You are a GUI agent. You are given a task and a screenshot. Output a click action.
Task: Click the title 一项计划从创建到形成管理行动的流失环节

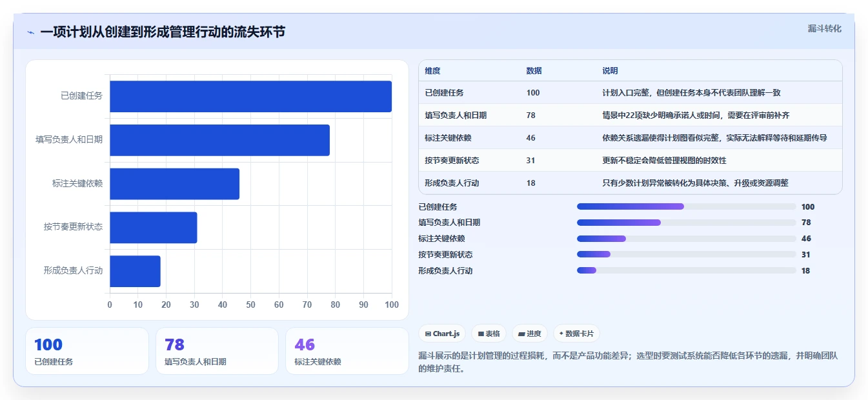tap(163, 32)
